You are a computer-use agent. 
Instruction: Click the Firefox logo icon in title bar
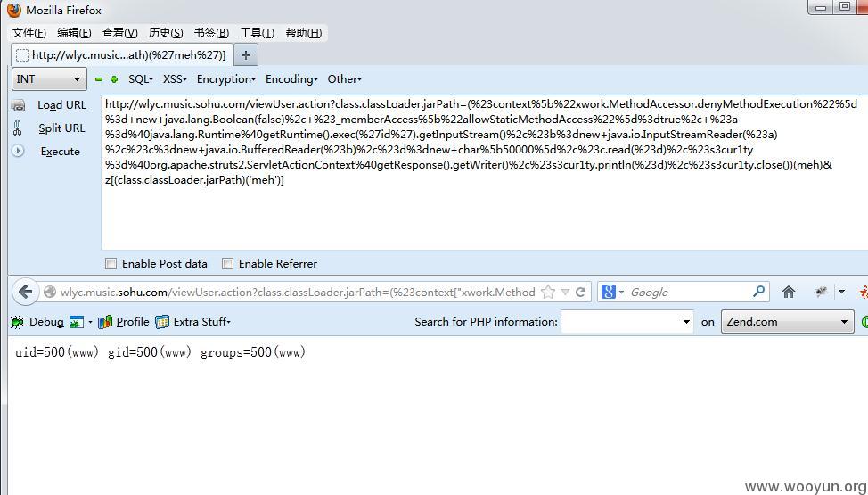(14, 10)
